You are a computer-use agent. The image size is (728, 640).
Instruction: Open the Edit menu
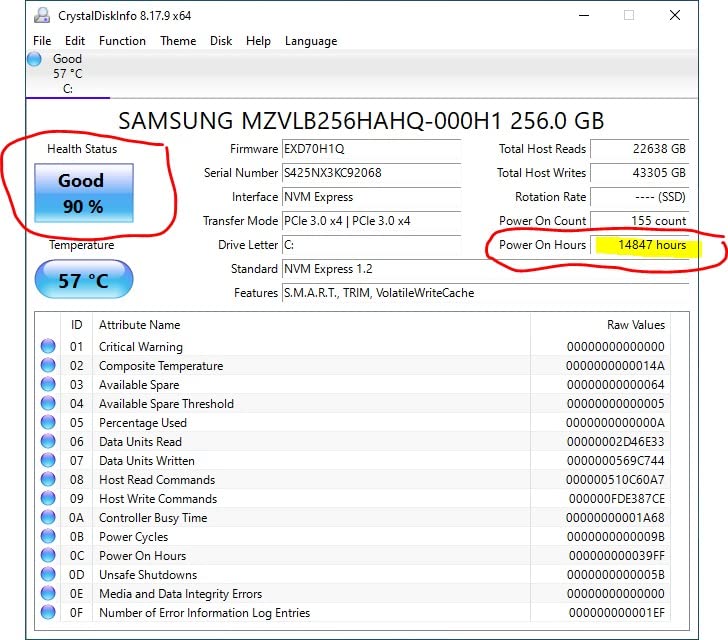pos(75,41)
